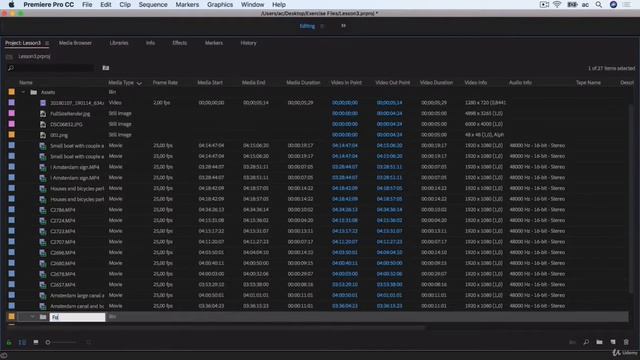Click C2657.MP4 movie clip icon
The image size is (640, 360).
pyautogui.click(x=43, y=284)
